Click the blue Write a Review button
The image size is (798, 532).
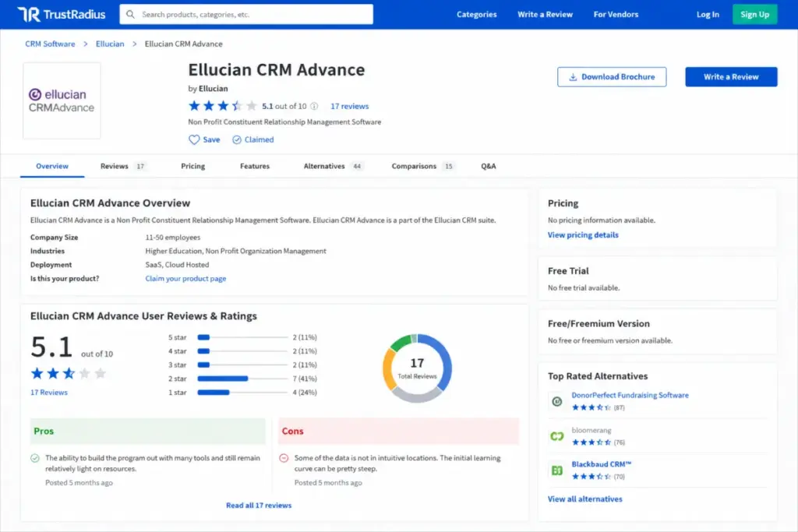point(731,77)
